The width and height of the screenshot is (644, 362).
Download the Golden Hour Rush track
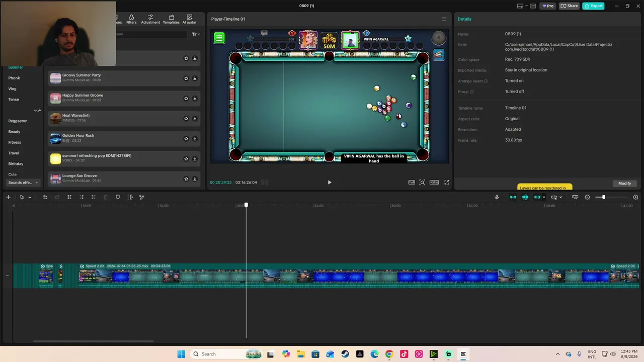[195, 139]
